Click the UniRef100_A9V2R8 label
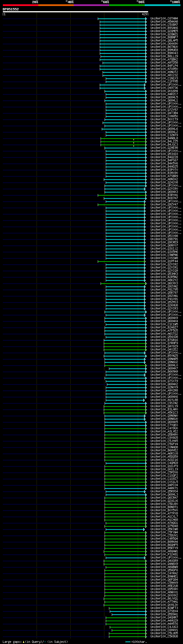 tap(164, 391)
